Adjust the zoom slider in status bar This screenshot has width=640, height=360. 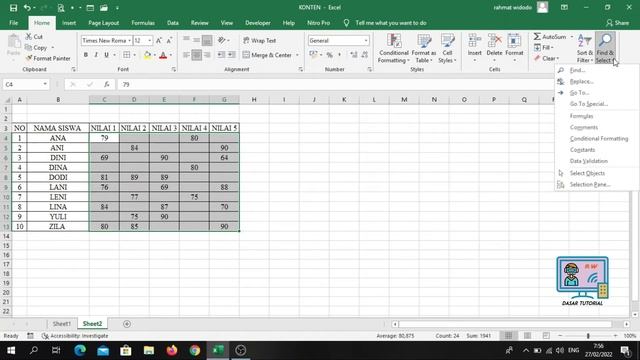click(x=588, y=336)
